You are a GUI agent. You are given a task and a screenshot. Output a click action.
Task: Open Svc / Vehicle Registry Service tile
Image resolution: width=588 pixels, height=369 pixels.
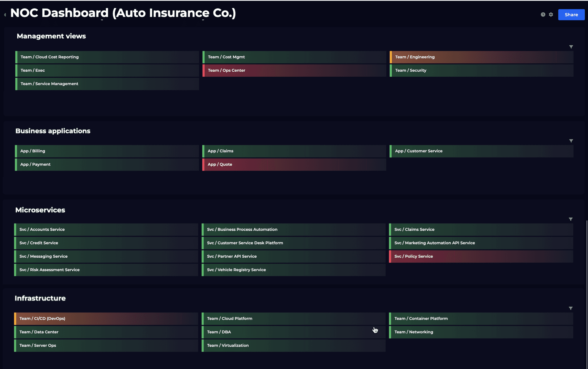(x=293, y=270)
